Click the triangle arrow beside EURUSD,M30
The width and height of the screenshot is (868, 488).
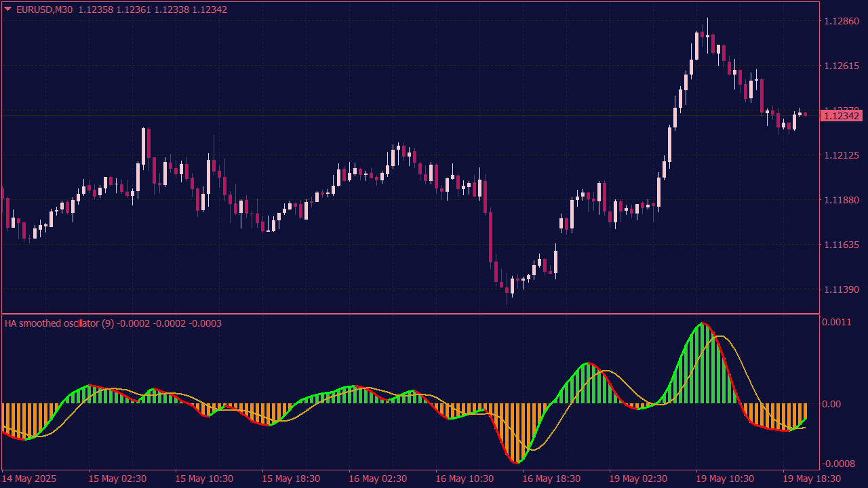8,9
